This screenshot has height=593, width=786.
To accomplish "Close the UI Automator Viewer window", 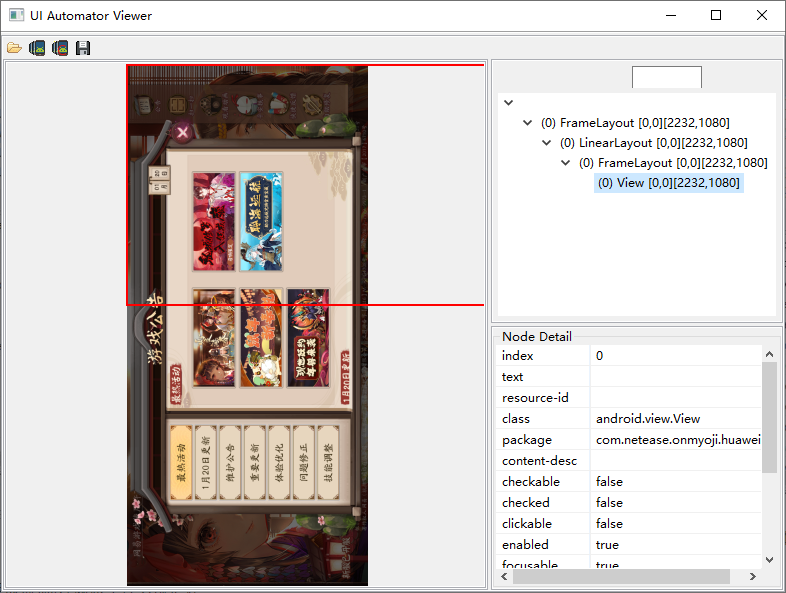I will point(762,15).
